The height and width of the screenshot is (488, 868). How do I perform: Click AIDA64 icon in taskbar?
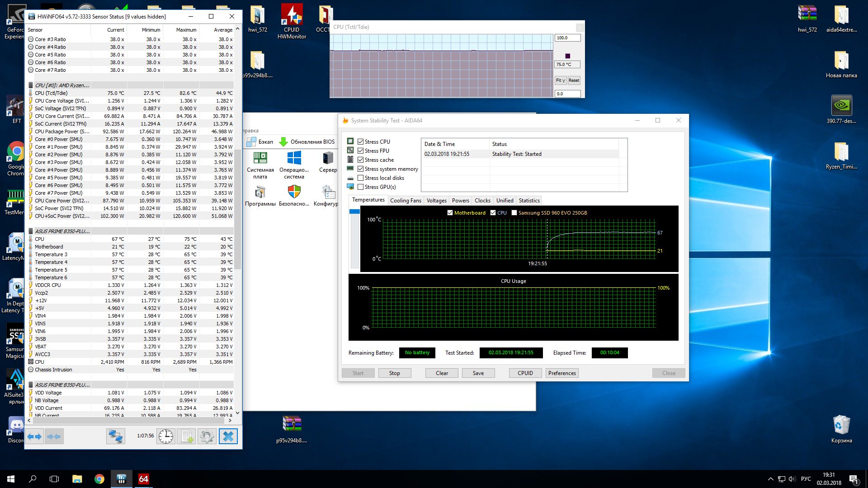pos(143,479)
